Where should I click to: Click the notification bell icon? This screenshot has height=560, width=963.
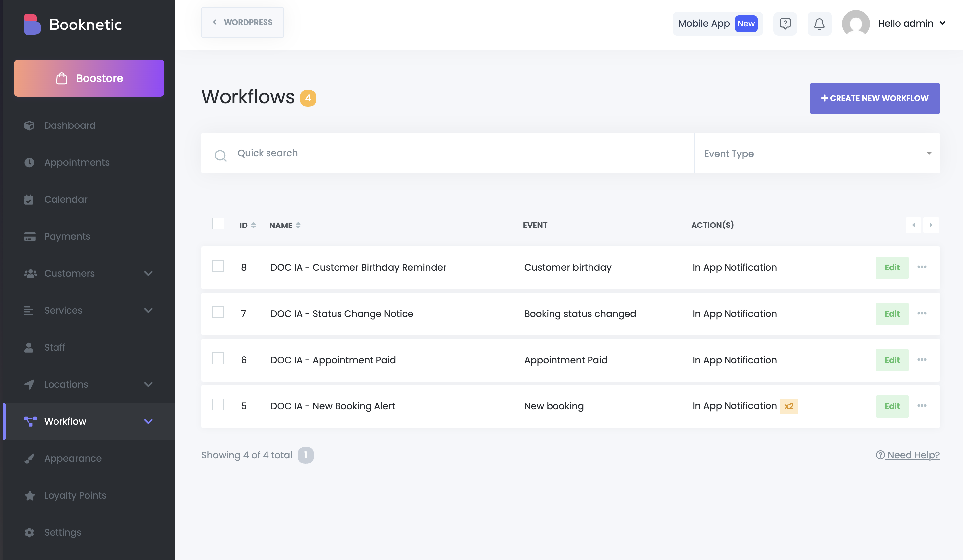[819, 24]
